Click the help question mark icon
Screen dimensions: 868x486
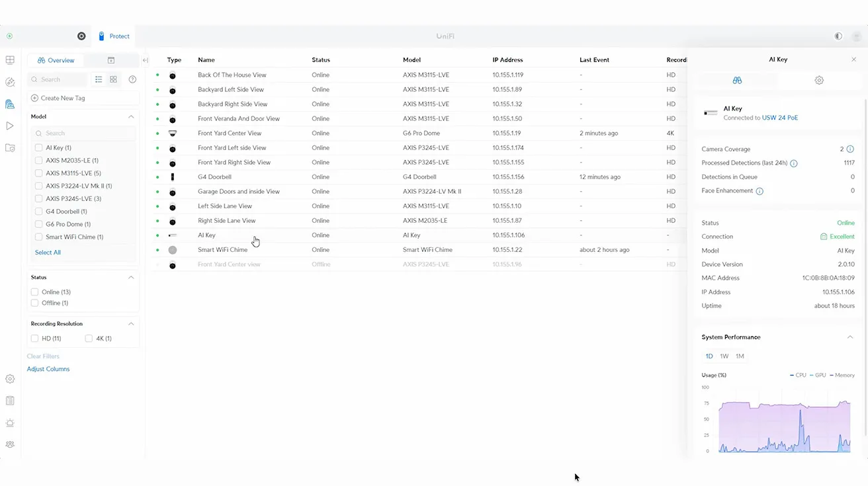point(132,79)
